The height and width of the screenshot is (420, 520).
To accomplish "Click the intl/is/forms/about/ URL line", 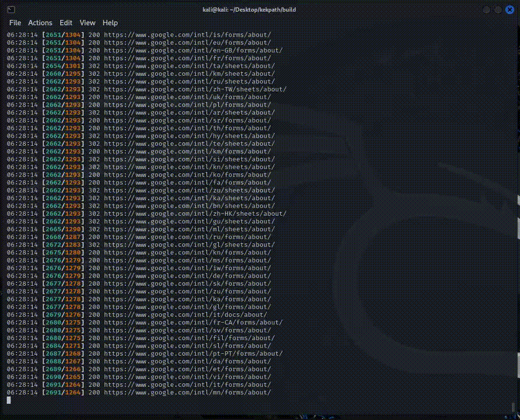I will (187, 34).
